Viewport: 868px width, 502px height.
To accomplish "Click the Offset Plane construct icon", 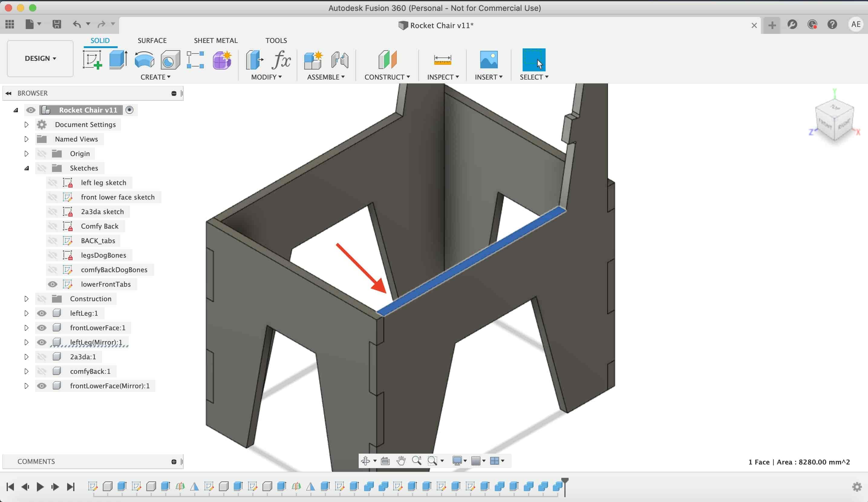I will pyautogui.click(x=387, y=60).
